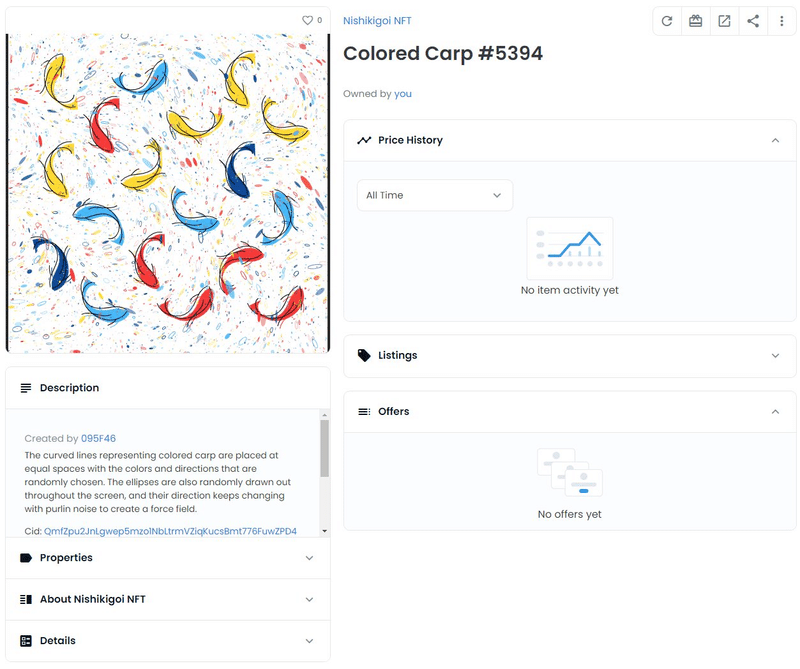
Task: Click the Cid hash link
Action: (x=170, y=531)
